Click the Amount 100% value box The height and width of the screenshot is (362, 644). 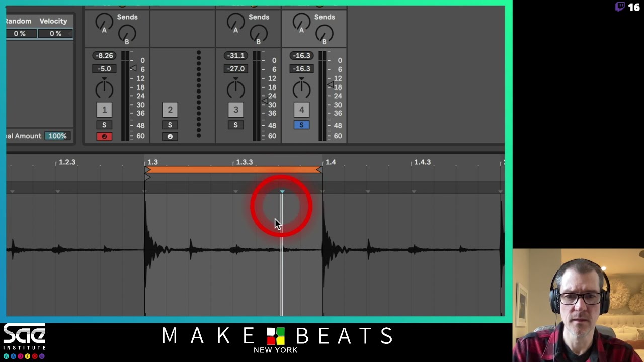[57, 136]
